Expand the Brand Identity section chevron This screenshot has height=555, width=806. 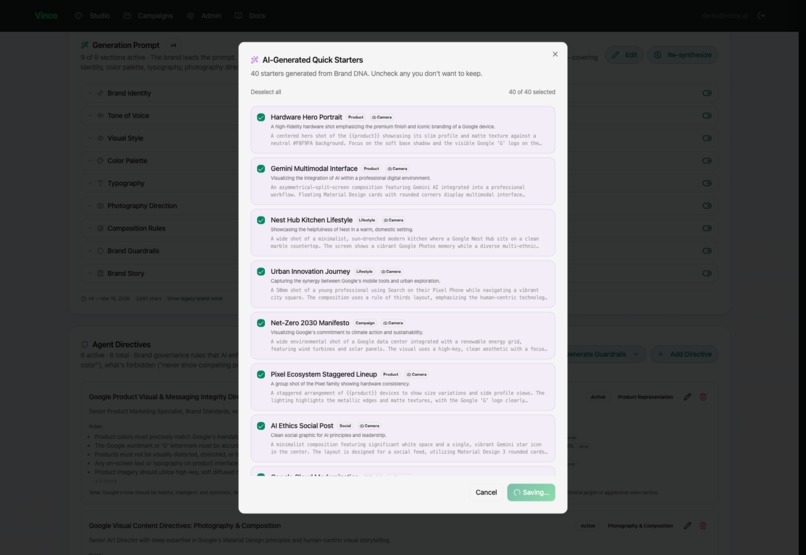coord(89,93)
